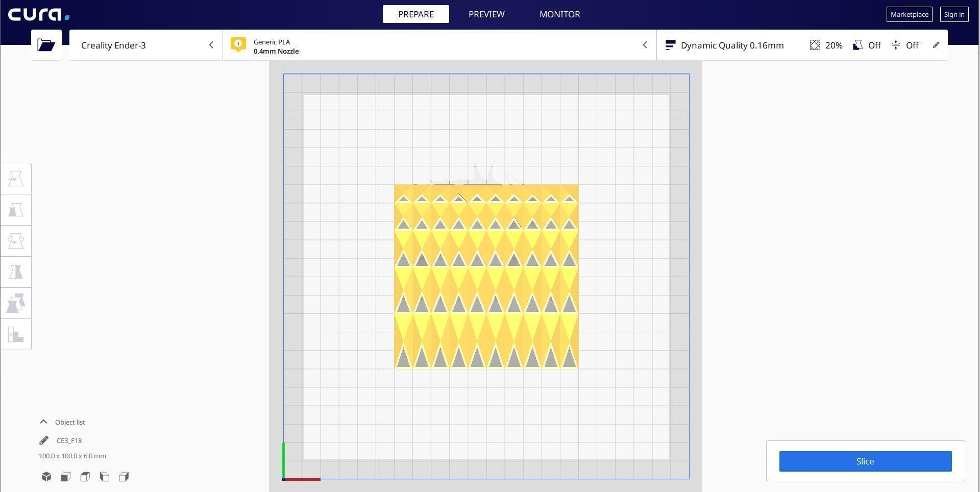Click the blue Slice button
The width and height of the screenshot is (980, 492).
[865, 461]
